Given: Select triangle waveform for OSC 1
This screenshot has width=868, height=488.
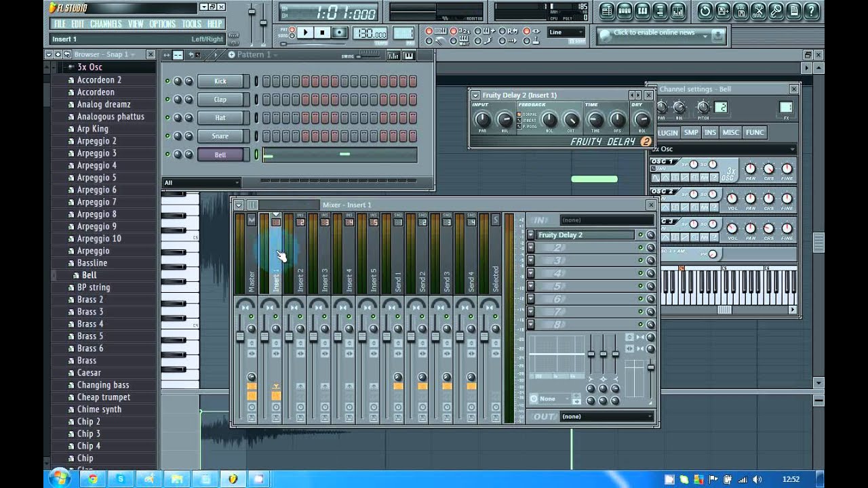Looking at the screenshot, I should 665,178.
